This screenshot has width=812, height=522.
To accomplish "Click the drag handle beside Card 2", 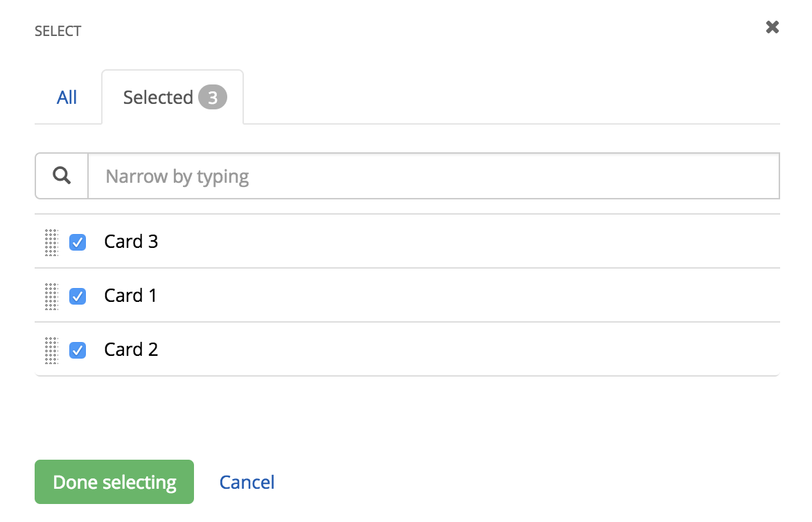I will pos(50,350).
